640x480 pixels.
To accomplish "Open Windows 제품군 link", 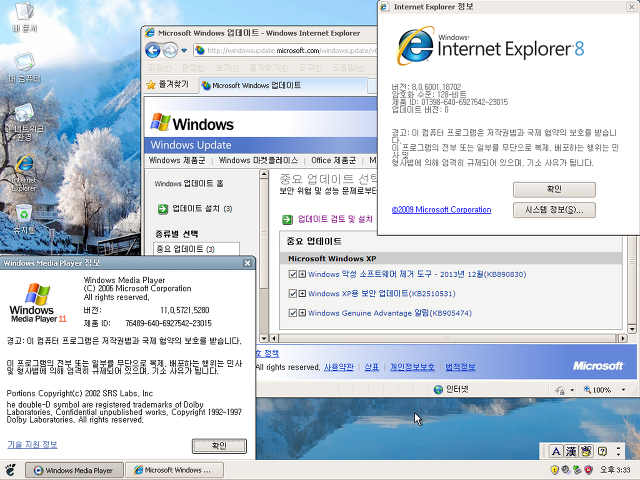I will click(x=177, y=160).
